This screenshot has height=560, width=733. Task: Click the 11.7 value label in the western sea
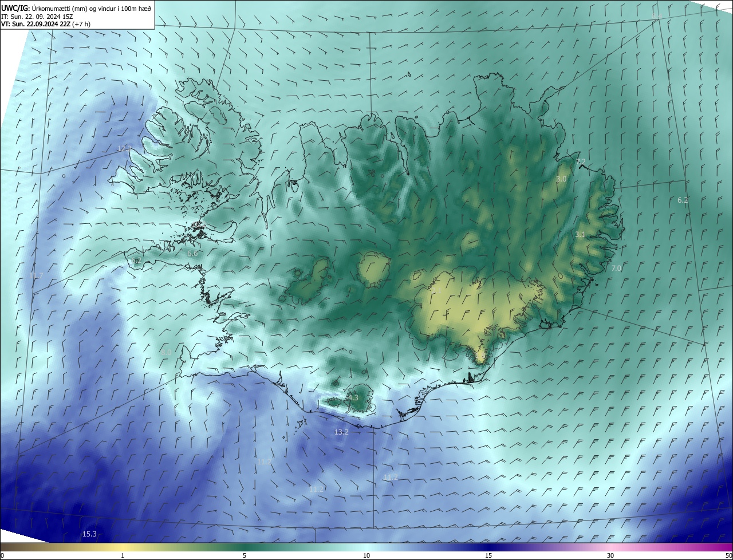[36, 276]
